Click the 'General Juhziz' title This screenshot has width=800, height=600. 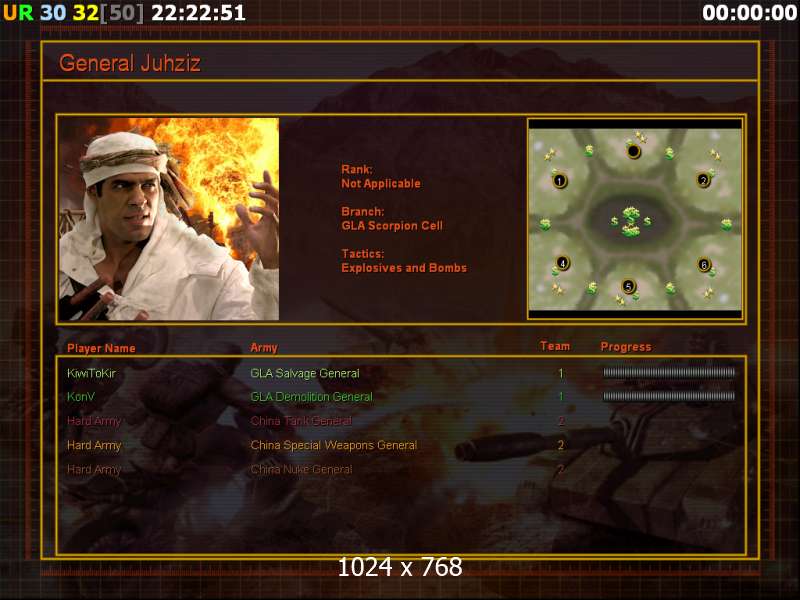pyautogui.click(x=130, y=63)
